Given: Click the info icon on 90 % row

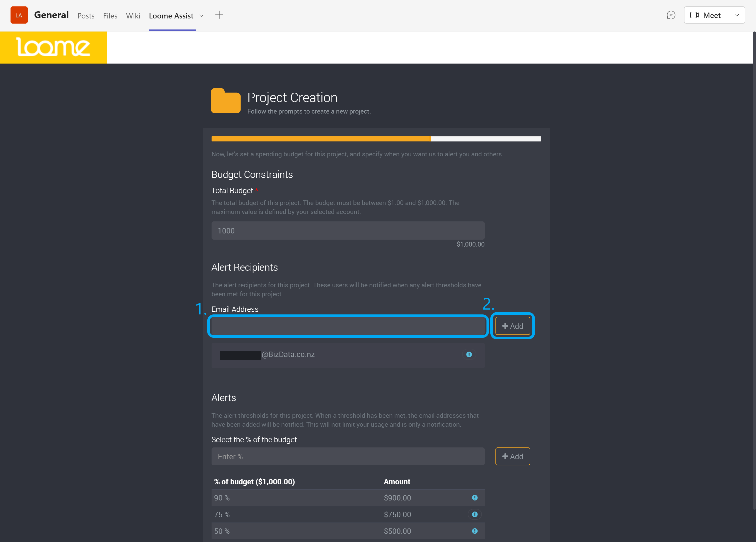Looking at the screenshot, I should (475, 498).
